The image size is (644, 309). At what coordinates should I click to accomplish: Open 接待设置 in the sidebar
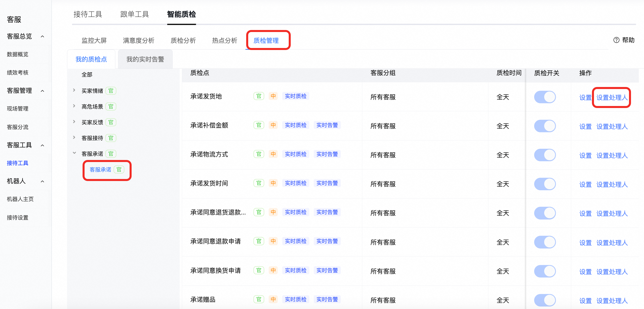click(18, 217)
